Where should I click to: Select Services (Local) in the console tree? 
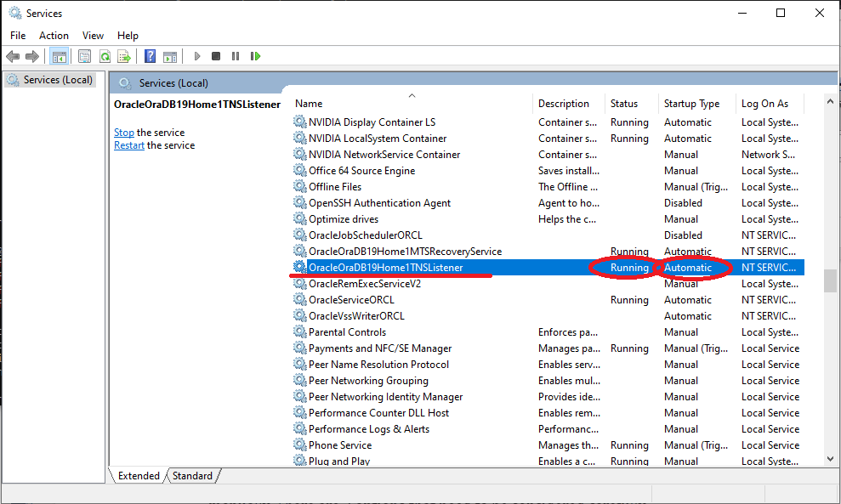point(58,80)
